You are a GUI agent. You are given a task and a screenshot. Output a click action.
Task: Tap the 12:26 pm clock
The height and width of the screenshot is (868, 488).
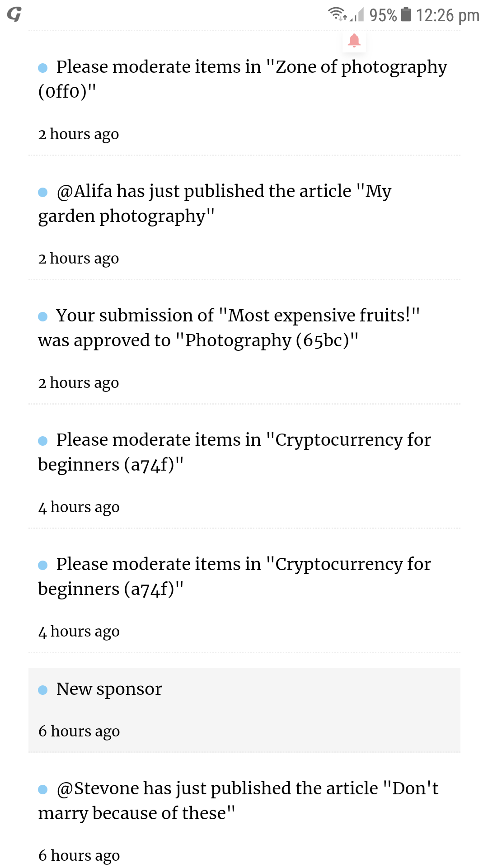447,15
